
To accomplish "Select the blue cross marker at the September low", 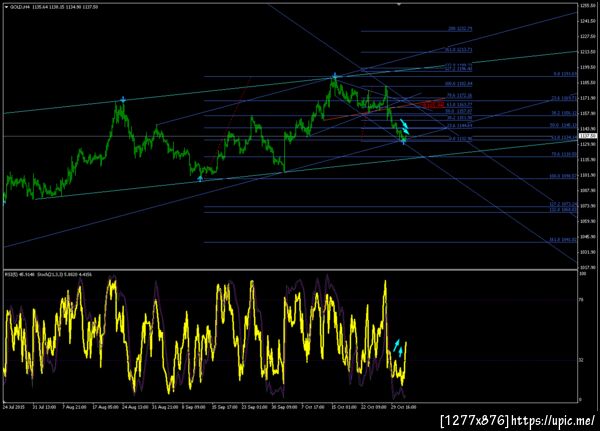I will (x=200, y=178).
